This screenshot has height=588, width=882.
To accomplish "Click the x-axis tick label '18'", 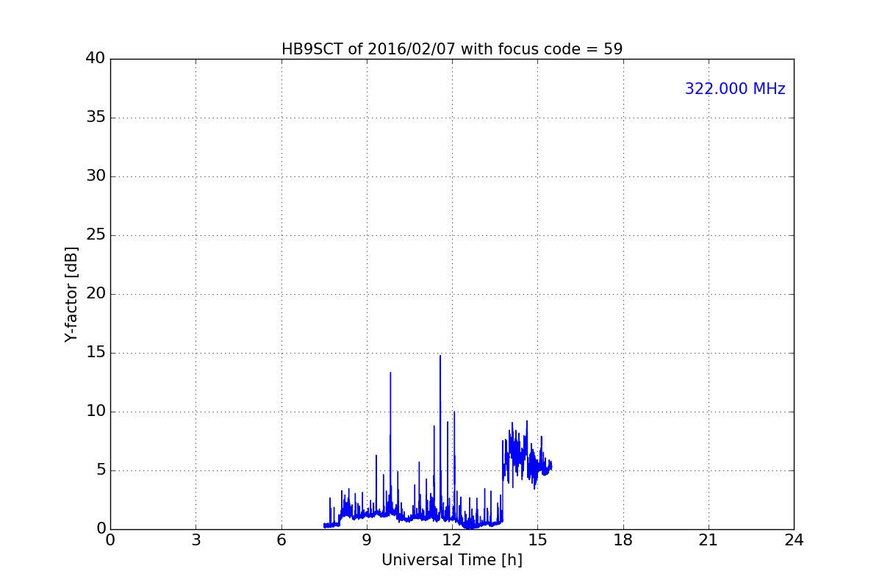I will tap(623, 540).
